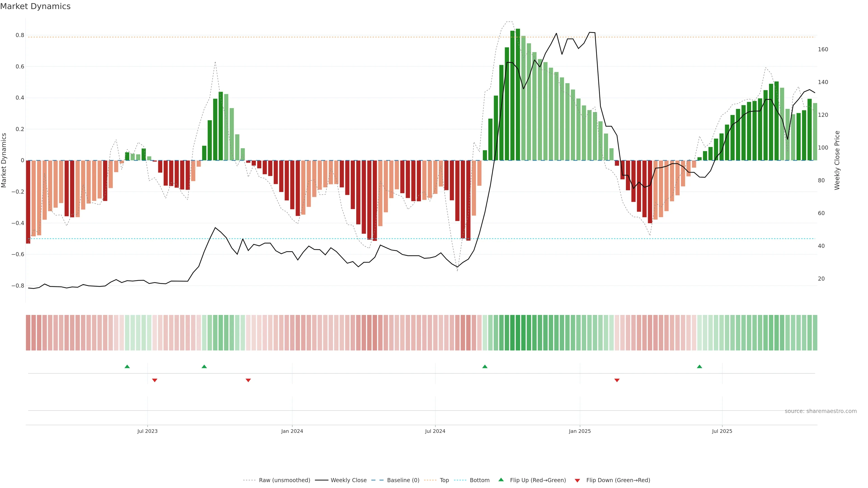Hide the Top threshold legend entry
Image resolution: width=868 pixels, height=488 pixels.
tap(444, 480)
